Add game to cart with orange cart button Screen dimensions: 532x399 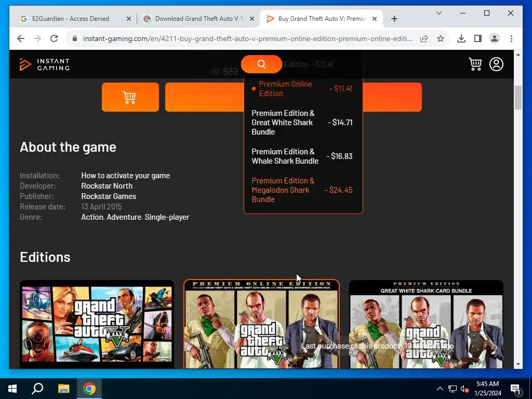pyautogui.click(x=130, y=97)
